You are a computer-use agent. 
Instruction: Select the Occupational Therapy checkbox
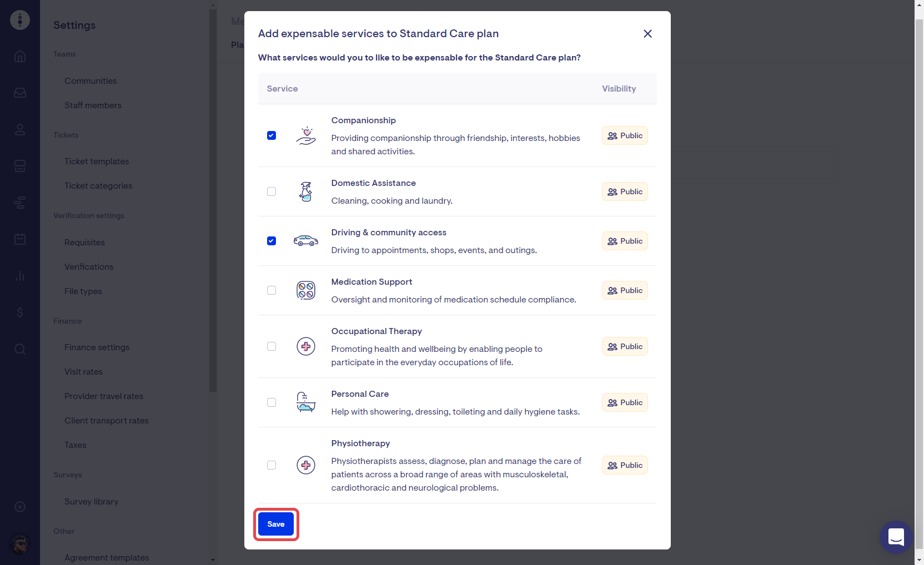click(x=272, y=346)
